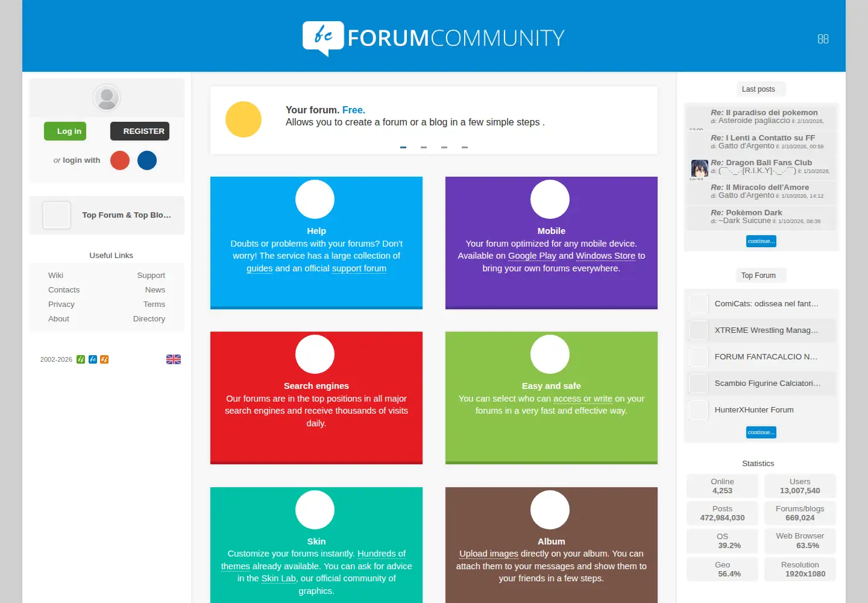Log in with the blue circle provider

pos(147,160)
